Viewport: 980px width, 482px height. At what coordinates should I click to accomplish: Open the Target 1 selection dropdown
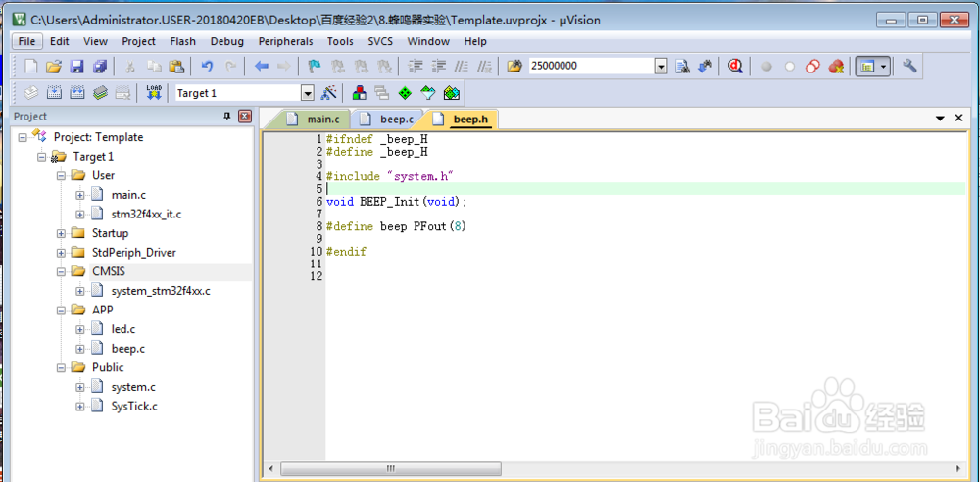pyautogui.click(x=307, y=93)
